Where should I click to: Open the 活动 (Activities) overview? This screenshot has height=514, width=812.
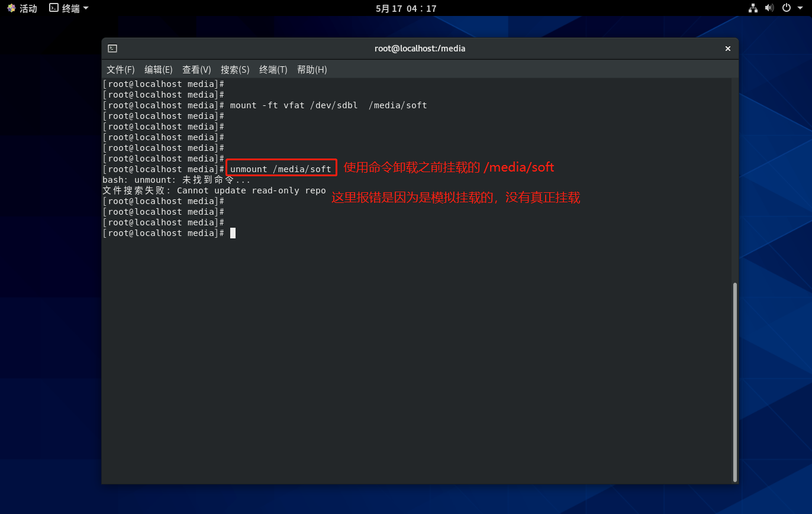22,8
